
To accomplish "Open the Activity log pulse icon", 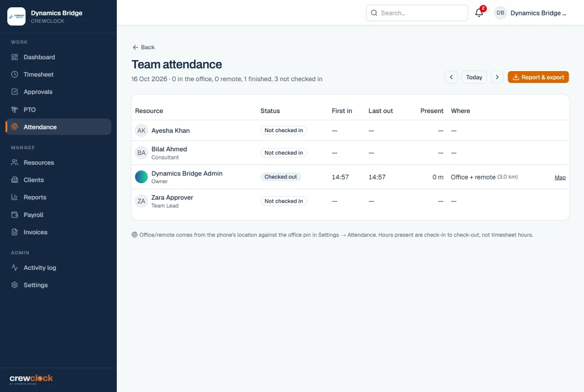I will (15, 268).
